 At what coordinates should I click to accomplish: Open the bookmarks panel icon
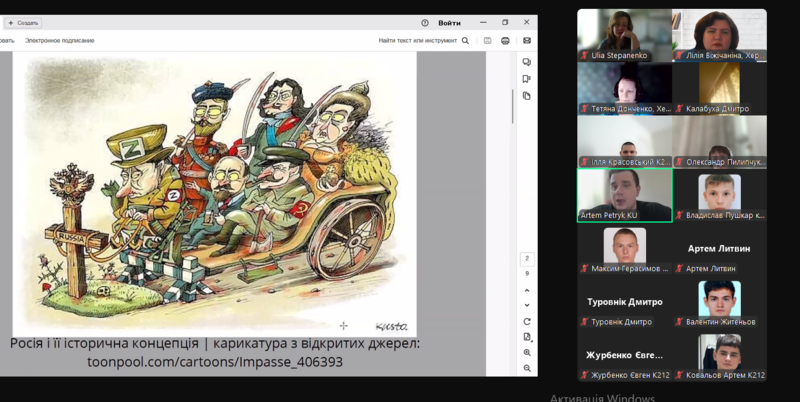click(527, 79)
